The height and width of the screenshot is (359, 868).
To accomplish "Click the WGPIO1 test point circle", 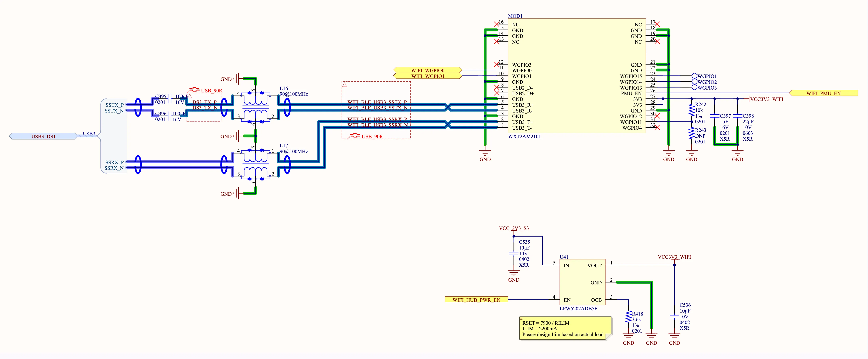I will click(694, 76).
